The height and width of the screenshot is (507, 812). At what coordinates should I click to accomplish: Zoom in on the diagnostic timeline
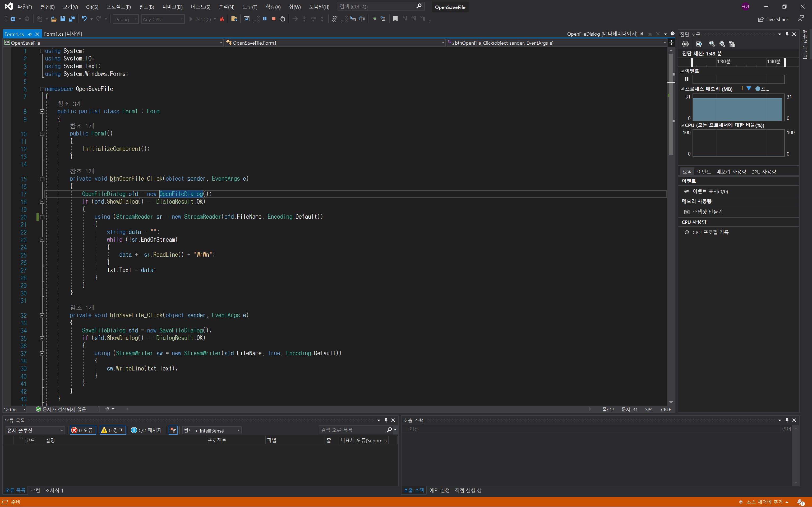[x=712, y=44]
